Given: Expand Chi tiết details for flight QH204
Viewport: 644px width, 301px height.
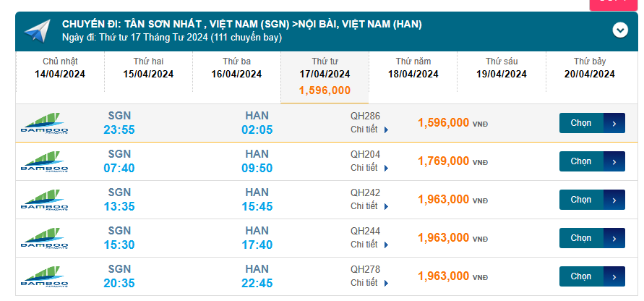Looking at the screenshot, I should [369, 168].
